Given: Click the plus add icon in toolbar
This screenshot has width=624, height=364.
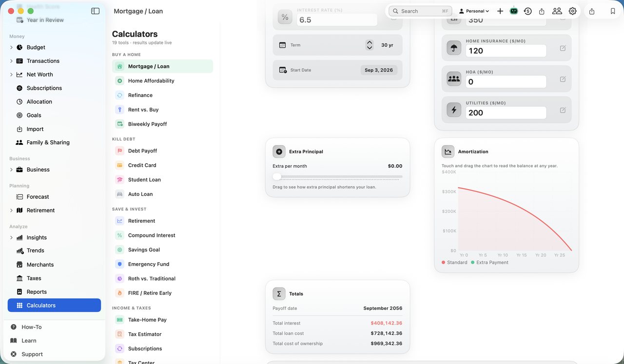Looking at the screenshot, I should (x=500, y=11).
